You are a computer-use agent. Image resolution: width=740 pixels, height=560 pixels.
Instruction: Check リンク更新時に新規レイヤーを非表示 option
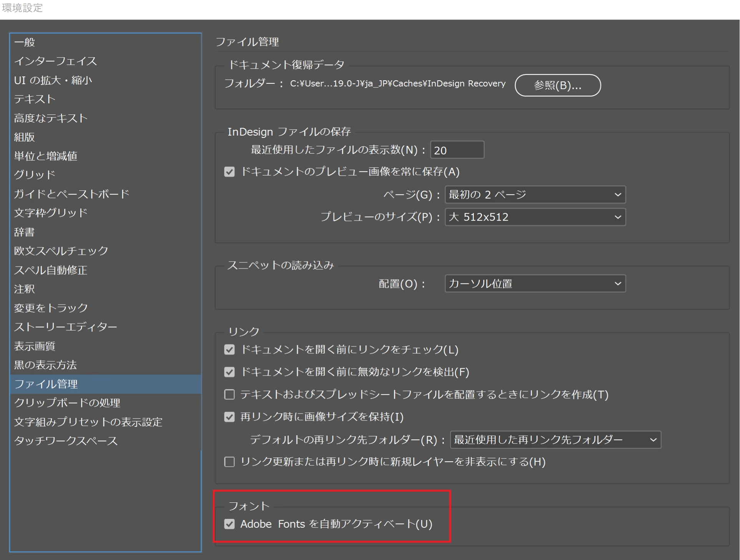[229, 462]
